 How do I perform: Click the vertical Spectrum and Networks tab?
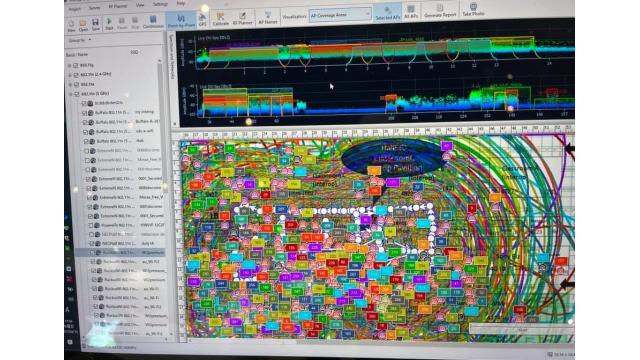[172, 57]
